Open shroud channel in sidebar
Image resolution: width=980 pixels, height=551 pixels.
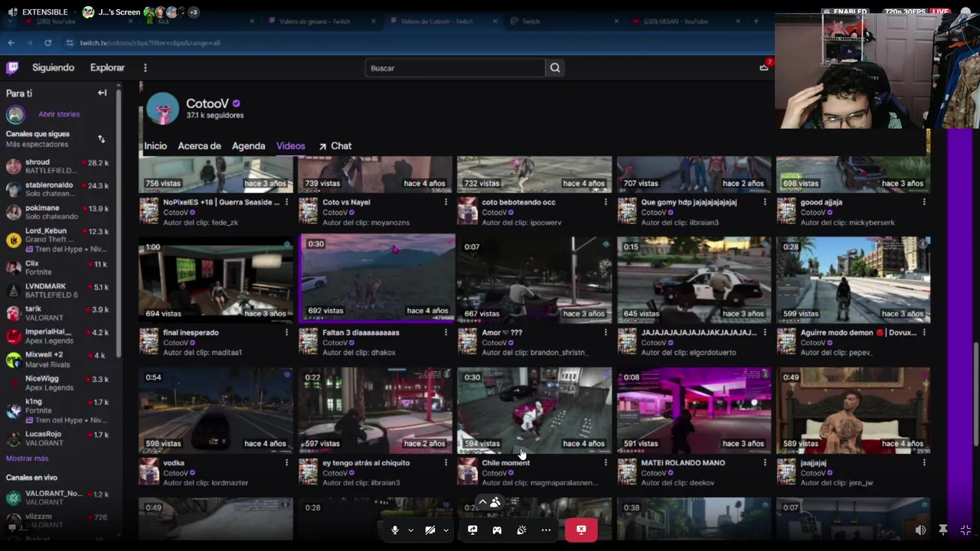[57, 166]
